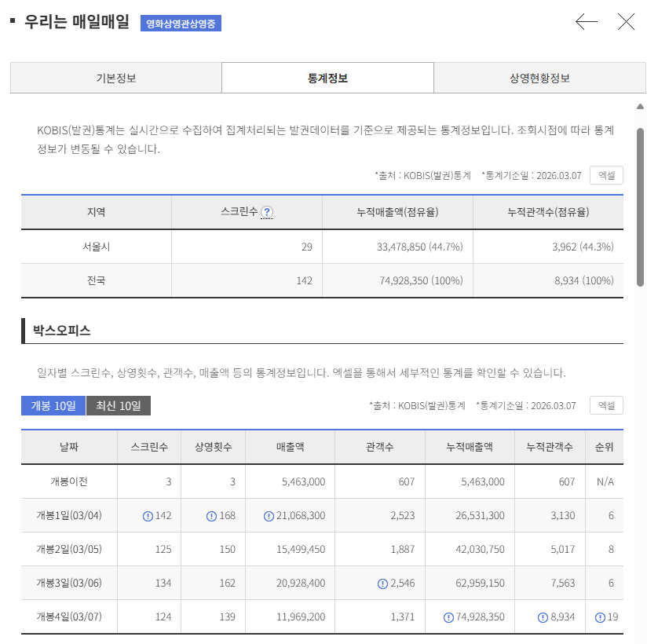Screen dimensions: 658x644
Task: Click info icon beside 74,928,350 cumulative revenue
Action: 448,617
